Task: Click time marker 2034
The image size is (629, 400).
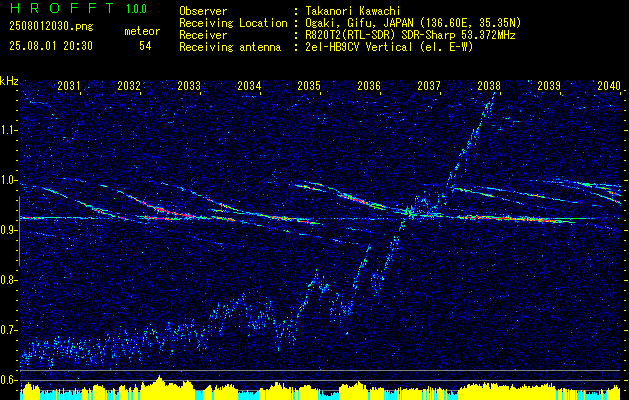Action: tap(249, 86)
